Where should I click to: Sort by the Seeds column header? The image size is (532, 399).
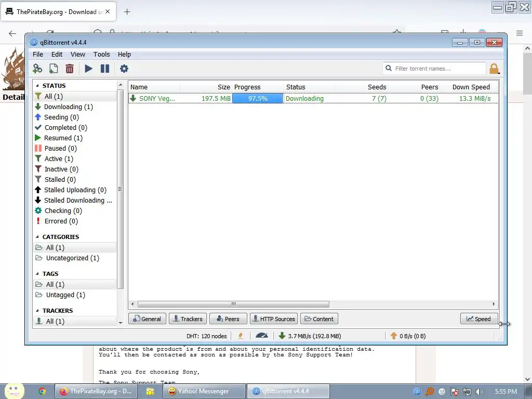click(362, 87)
